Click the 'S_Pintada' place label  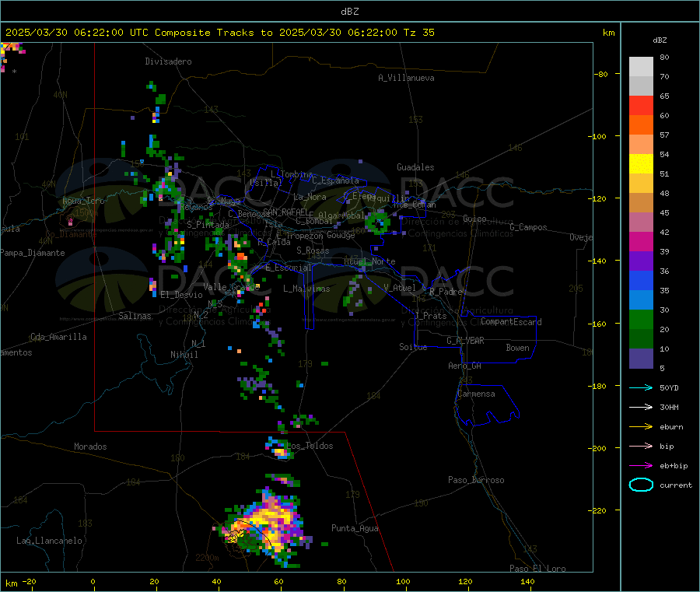point(208,225)
